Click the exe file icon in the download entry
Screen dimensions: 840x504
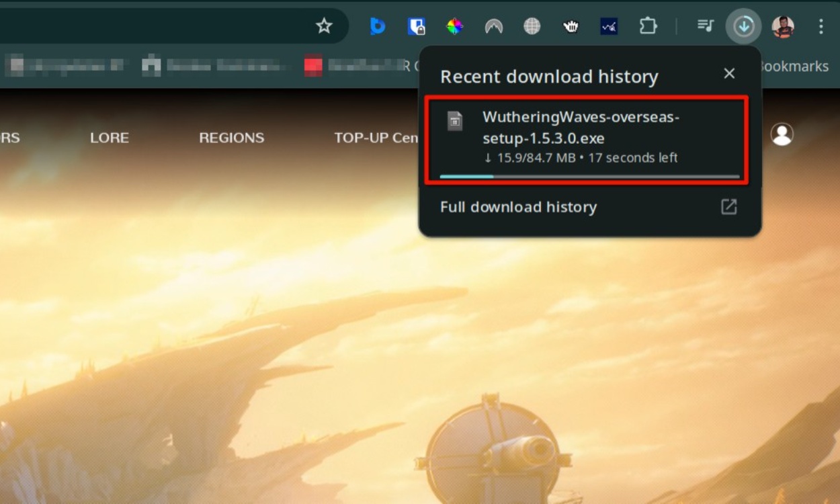coord(455,121)
